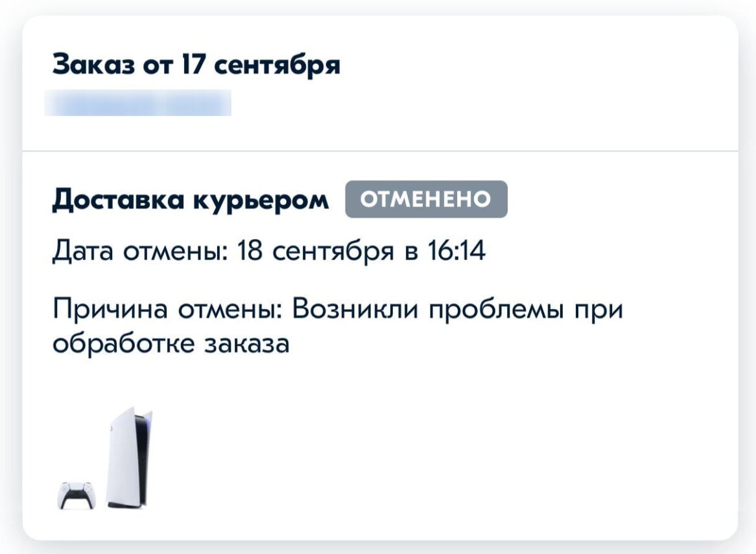Click the DualSense controller image
Viewport: 756px width, 554px height.
click(77, 496)
